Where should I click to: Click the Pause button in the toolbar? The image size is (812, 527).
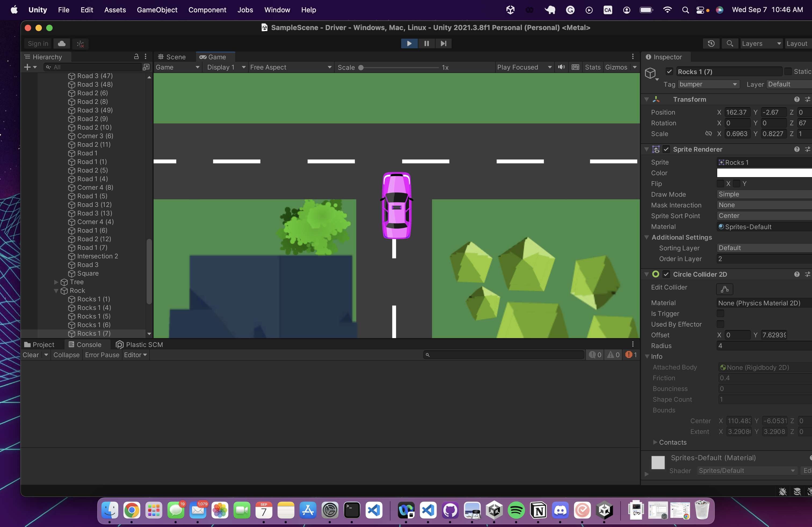point(426,44)
